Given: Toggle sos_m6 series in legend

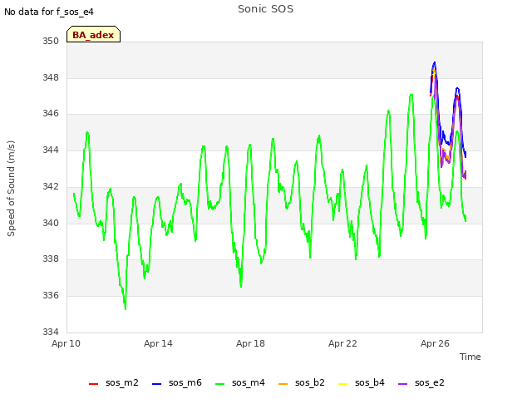Looking at the screenshot, I should pyautogui.click(x=177, y=383).
